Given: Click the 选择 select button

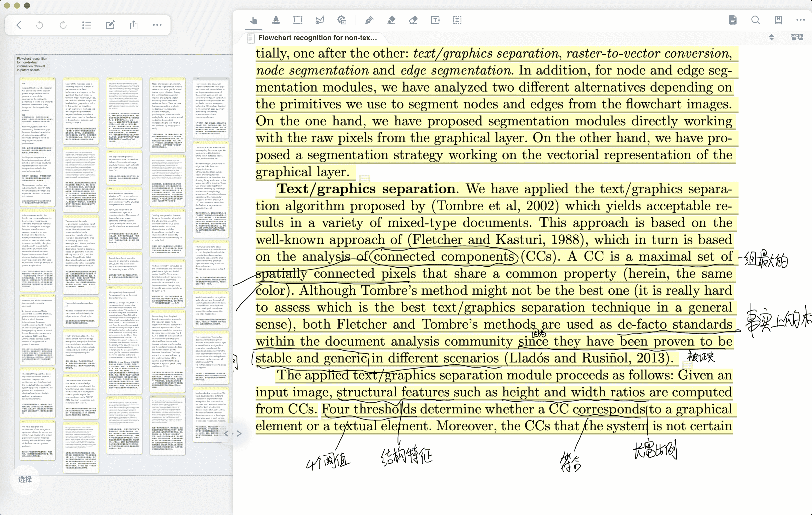Looking at the screenshot, I should (x=25, y=479).
